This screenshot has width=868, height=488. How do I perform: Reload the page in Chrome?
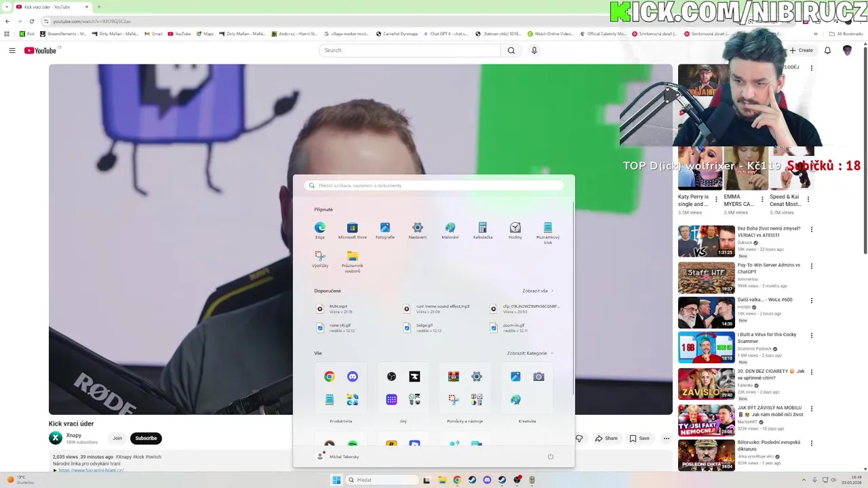point(31,22)
